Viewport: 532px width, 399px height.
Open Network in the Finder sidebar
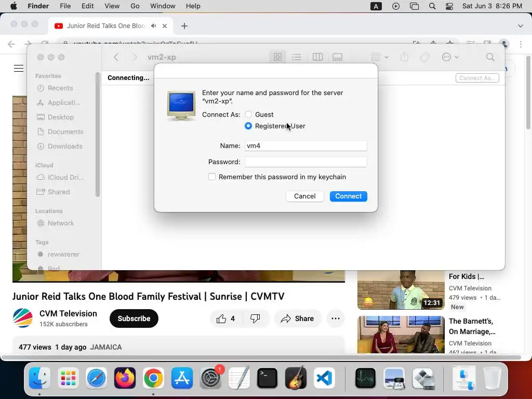pyautogui.click(x=56, y=223)
